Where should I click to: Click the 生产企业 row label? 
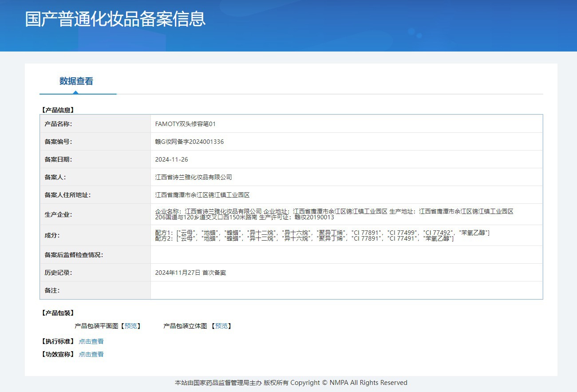[x=58, y=214]
